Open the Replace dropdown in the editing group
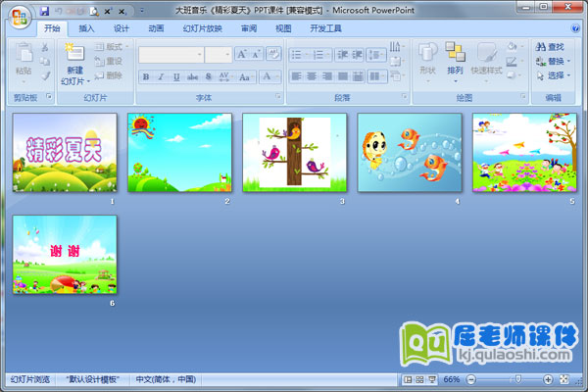The width and height of the screenshot is (588, 392). point(551,61)
